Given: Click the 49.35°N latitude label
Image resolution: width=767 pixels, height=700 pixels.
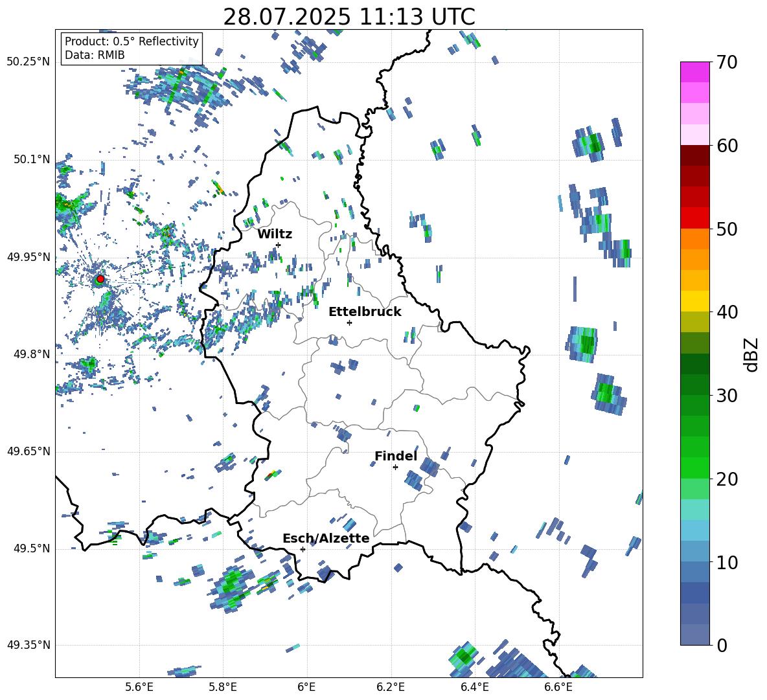Looking at the screenshot, I should pyautogui.click(x=29, y=645).
